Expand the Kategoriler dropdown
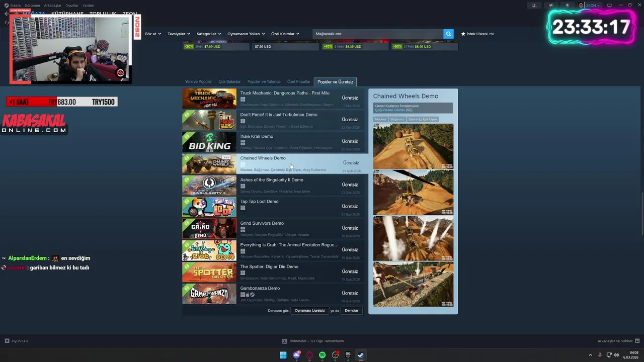The image size is (644, 362). tap(208, 34)
